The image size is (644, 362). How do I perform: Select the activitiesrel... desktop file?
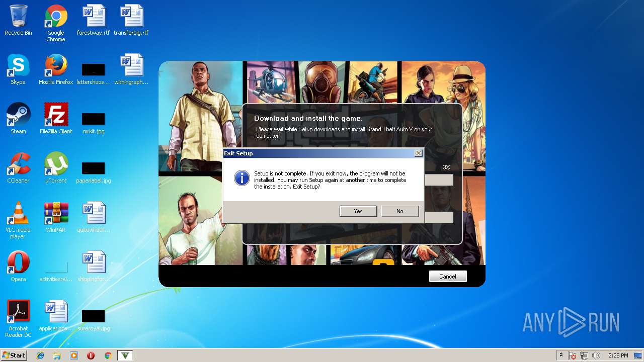[x=56, y=271]
